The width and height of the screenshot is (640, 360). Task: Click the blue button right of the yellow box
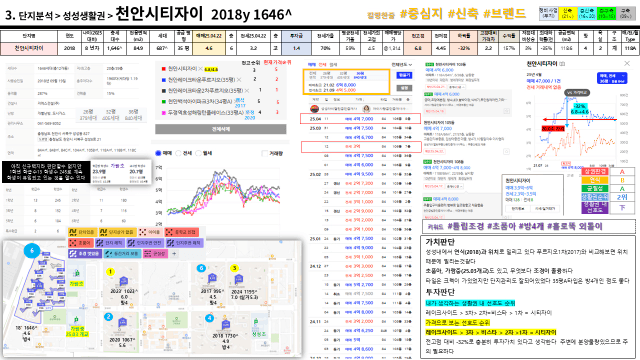pos(404,75)
